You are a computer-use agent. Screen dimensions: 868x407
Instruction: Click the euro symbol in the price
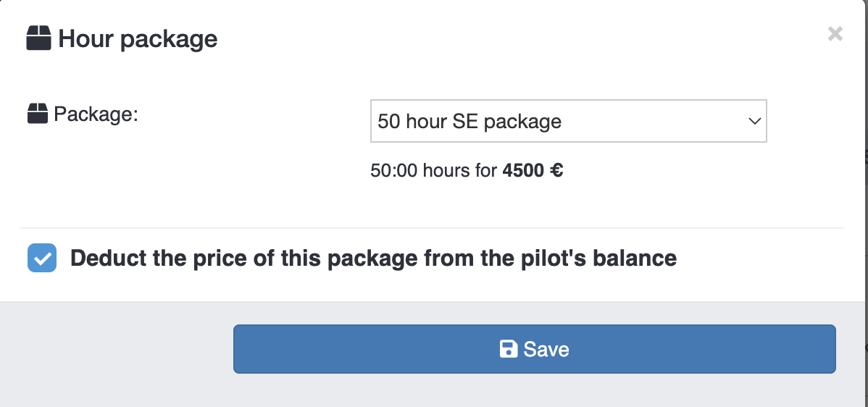pyautogui.click(x=556, y=172)
